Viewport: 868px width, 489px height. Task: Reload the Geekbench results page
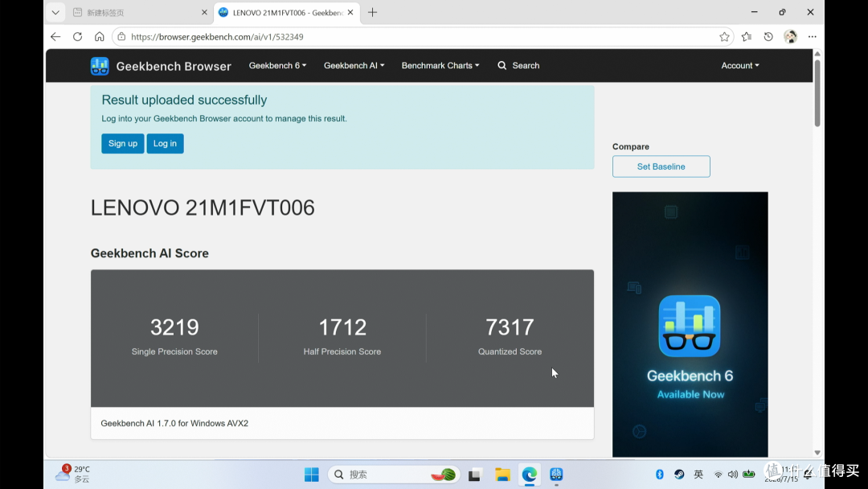tap(77, 36)
